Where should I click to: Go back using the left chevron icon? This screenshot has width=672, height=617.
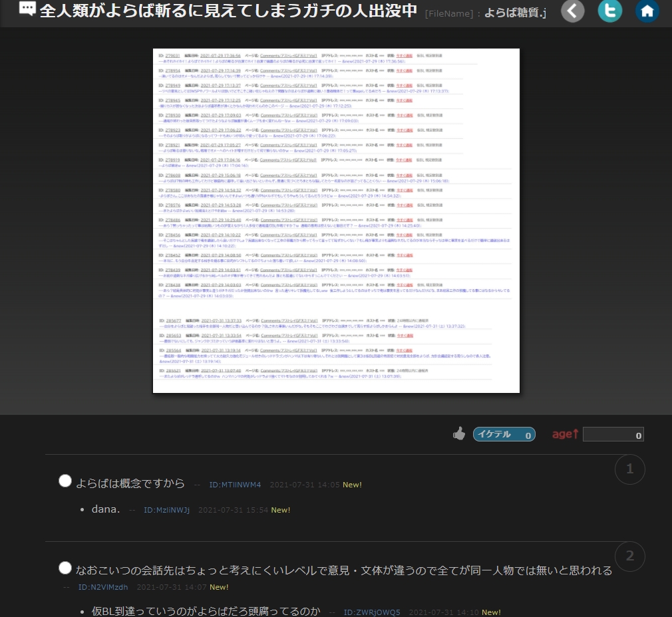coord(574,11)
